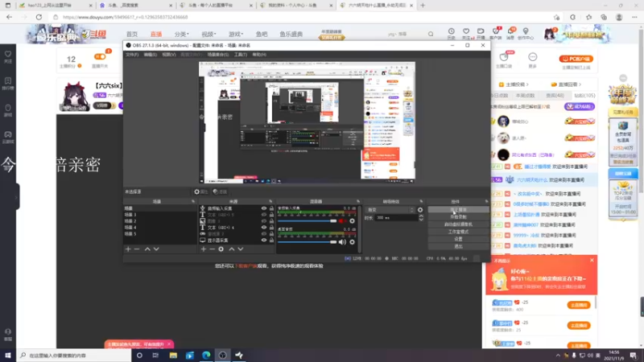The width and height of the screenshot is (644, 362).
Task: Toggle lock on 显示器采集 source
Action: click(x=271, y=240)
